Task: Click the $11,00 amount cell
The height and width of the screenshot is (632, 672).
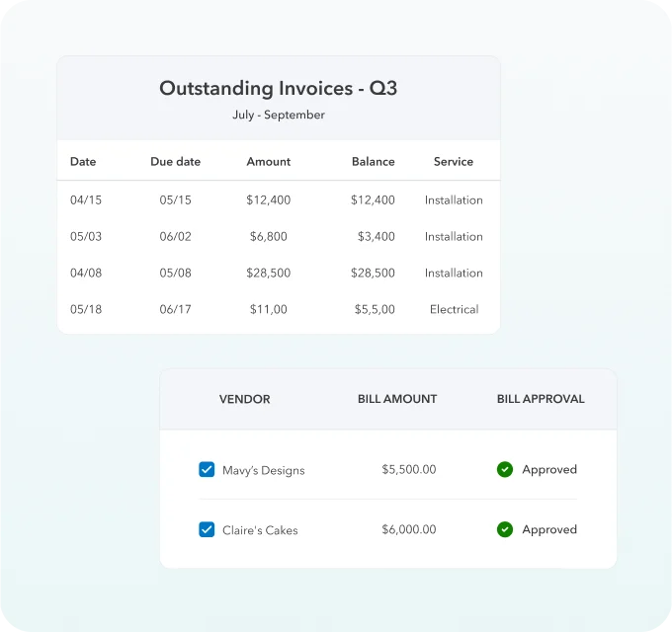Action: coord(268,309)
